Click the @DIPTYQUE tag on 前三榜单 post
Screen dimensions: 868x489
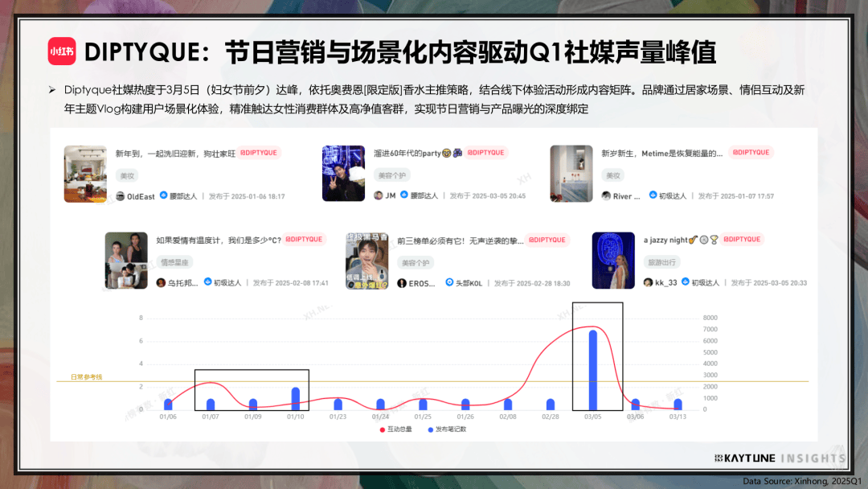coord(547,240)
